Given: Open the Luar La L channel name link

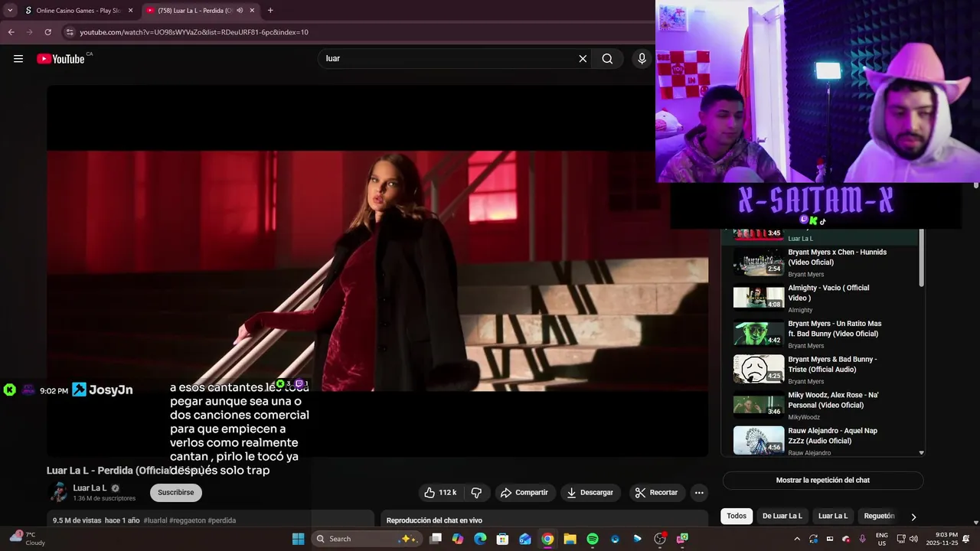Looking at the screenshot, I should (90, 488).
